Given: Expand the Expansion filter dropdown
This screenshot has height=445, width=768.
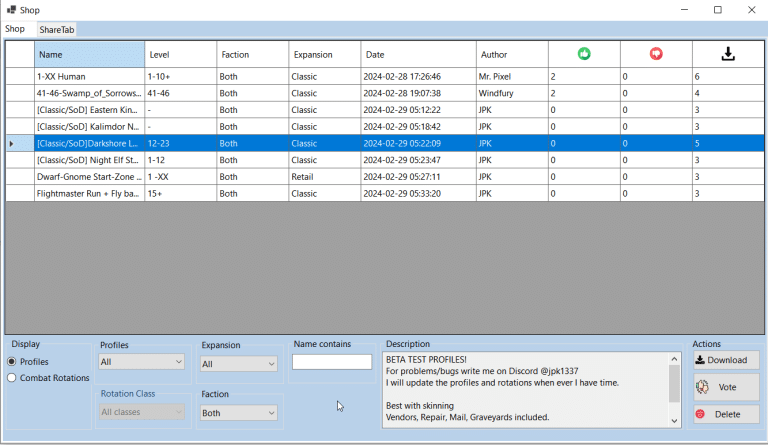Looking at the screenshot, I should click(x=238, y=364).
